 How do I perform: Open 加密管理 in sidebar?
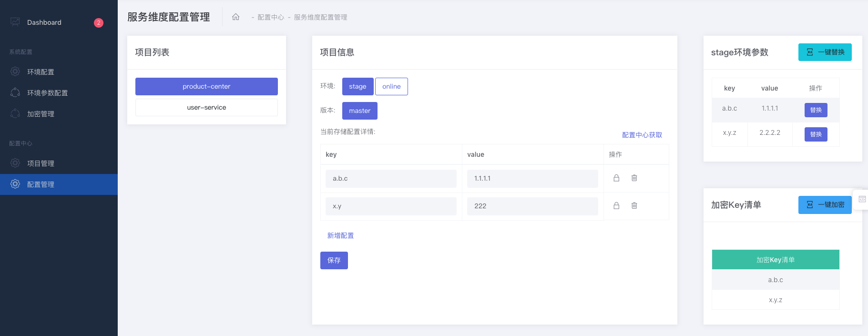pyautogui.click(x=59, y=114)
